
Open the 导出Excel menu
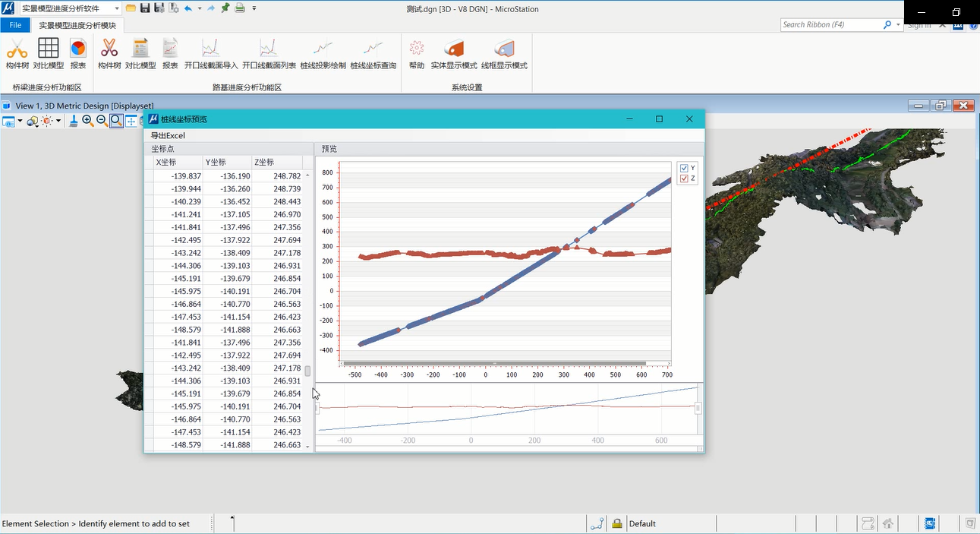pos(168,135)
